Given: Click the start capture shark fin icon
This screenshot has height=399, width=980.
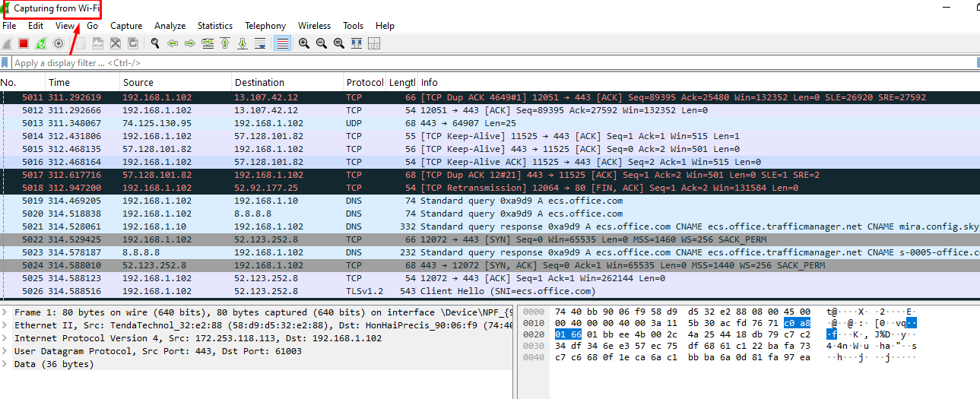Looking at the screenshot, I should click(7, 43).
